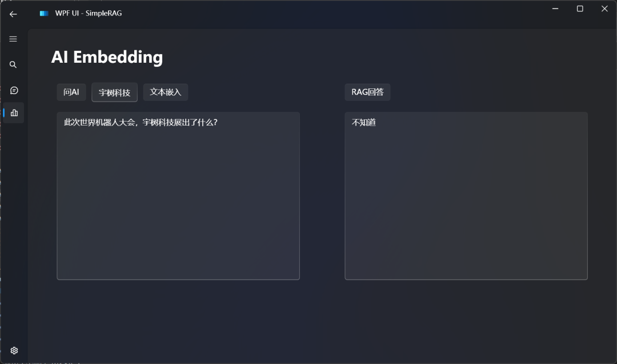Maximize the SimpleRAG window
Viewport: 617px width, 364px height.
tap(580, 9)
